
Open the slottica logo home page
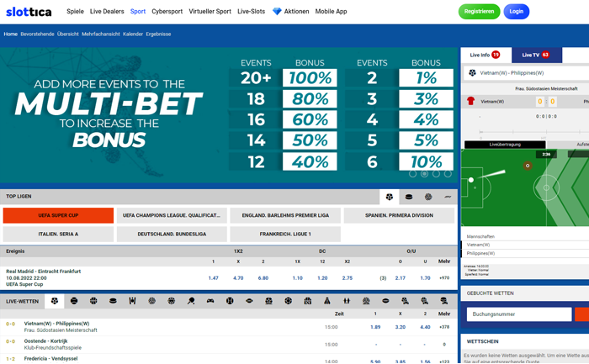click(29, 12)
